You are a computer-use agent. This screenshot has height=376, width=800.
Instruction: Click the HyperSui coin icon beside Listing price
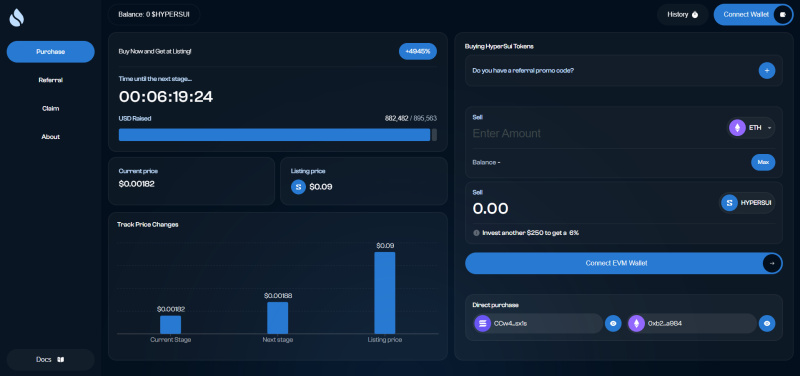(298, 187)
